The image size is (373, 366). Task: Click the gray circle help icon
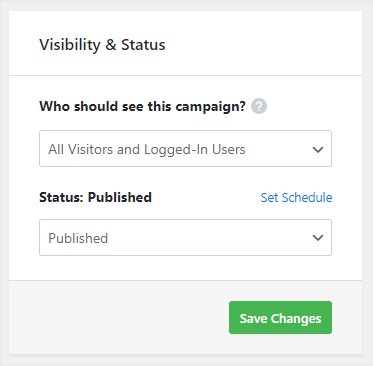tap(259, 107)
